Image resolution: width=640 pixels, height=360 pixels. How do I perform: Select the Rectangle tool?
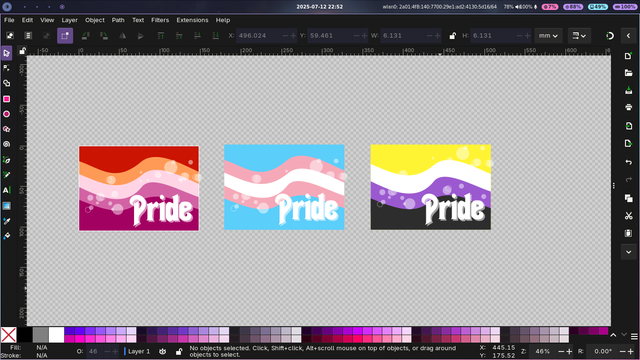[7, 99]
